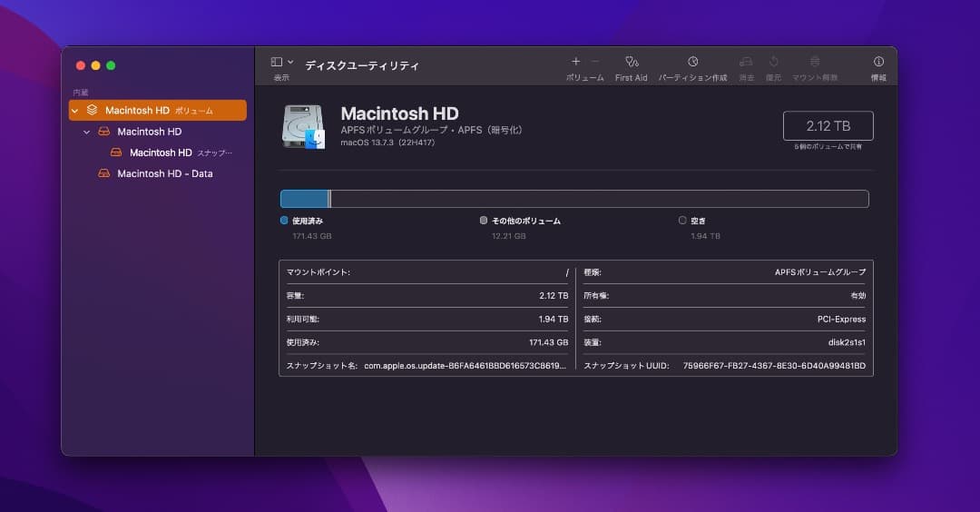This screenshot has width=980, height=512.
Task: Open the partition (パーティション作成) pie icon
Action: coord(692,61)
